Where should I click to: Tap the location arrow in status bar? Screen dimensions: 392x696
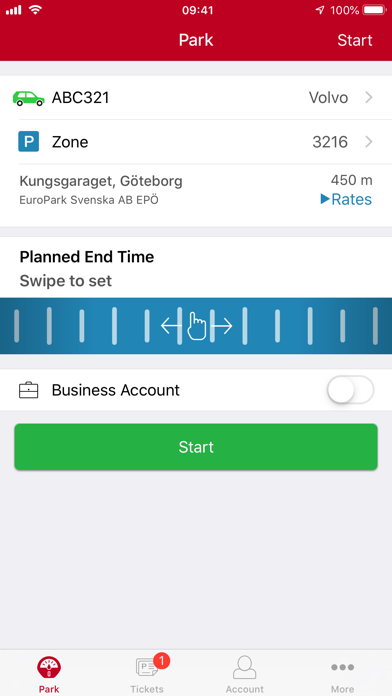point(320,10)
